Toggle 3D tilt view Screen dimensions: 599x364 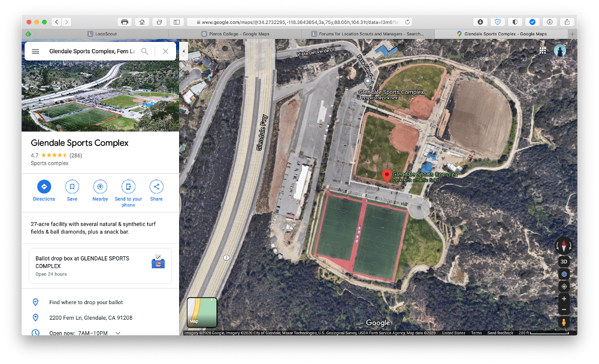pyautogui.click(x=564, y=262)
